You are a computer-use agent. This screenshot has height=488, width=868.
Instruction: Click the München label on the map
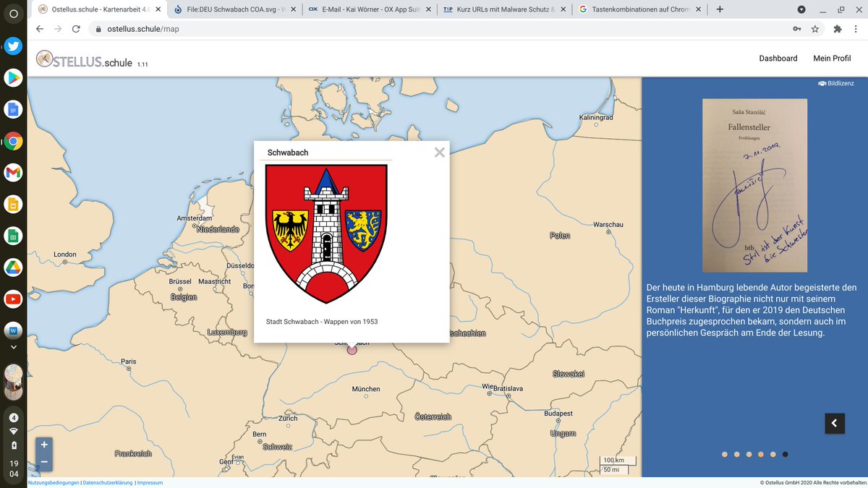click(x=366, y=389)
